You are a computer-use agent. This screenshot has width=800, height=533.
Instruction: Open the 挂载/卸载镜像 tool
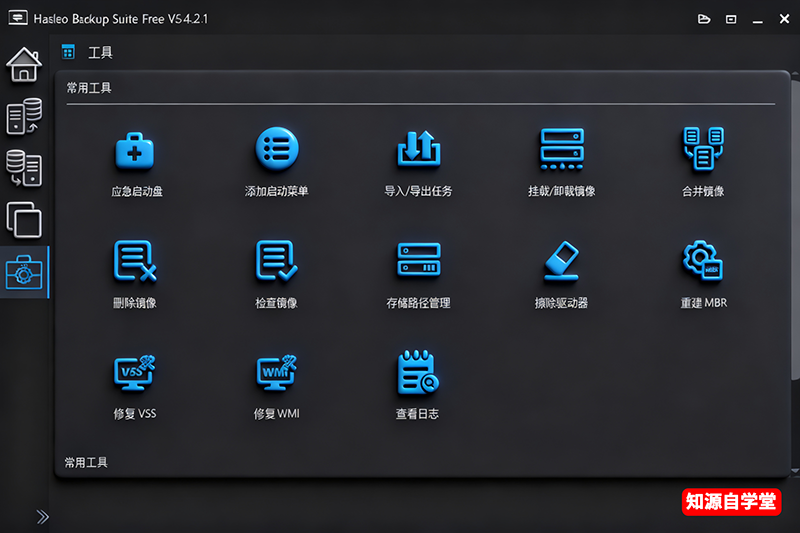pyautogui.click(x=561, y=162)
